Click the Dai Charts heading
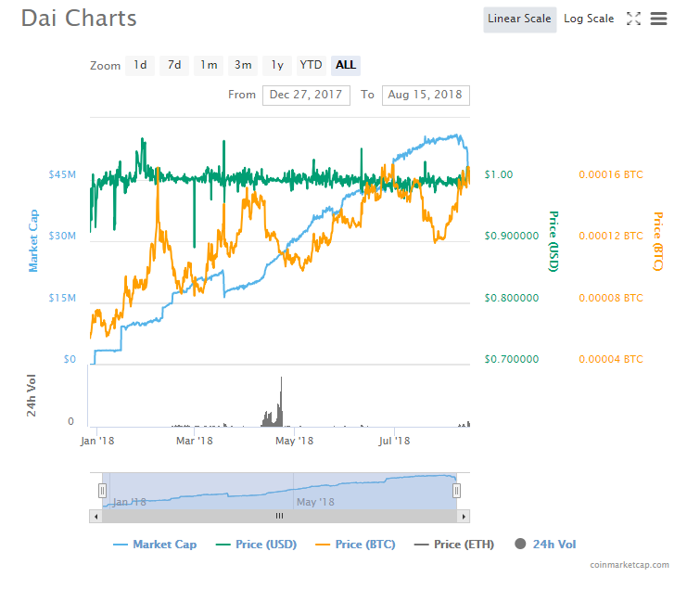Screen dimensions: 700x590 [x=79, y=19]
